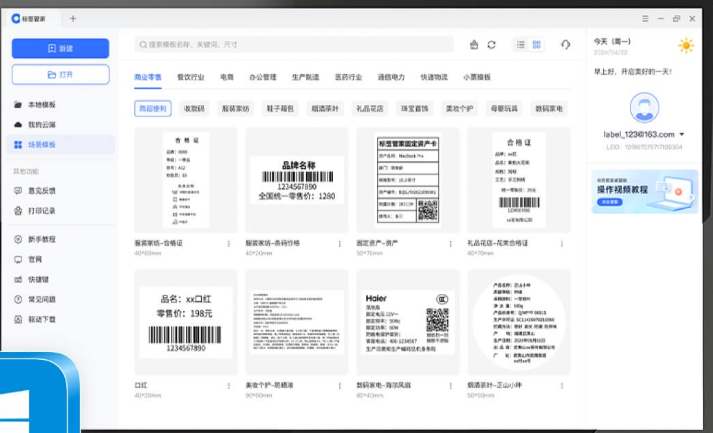Choose the 母婴玩具 filter chip
713x433 pixels.
click(504, 109)
